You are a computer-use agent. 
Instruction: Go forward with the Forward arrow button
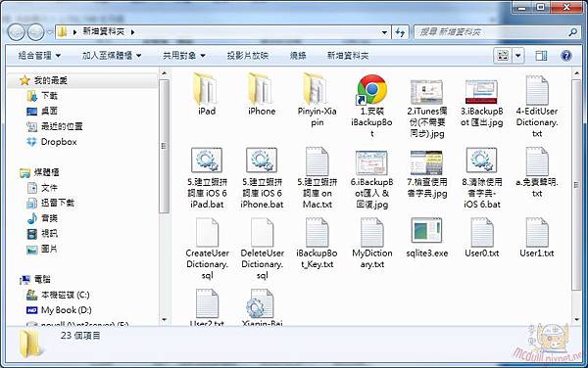pyautogui.click(x=35, y=32)
